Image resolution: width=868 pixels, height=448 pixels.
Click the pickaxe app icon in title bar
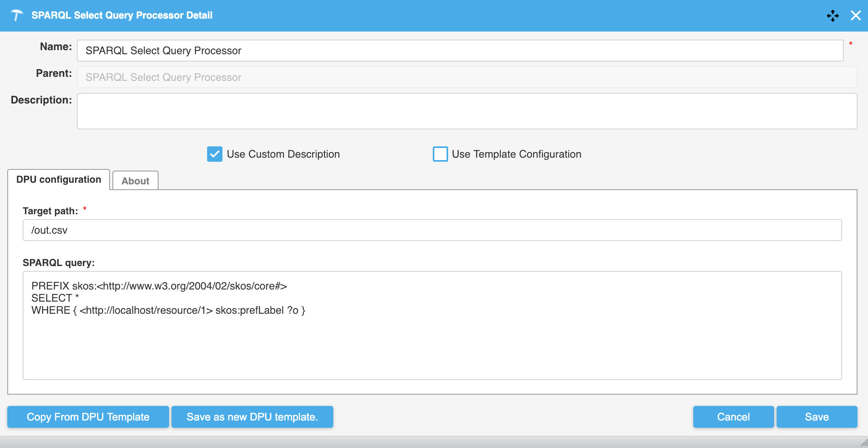(x=17, y=15)
